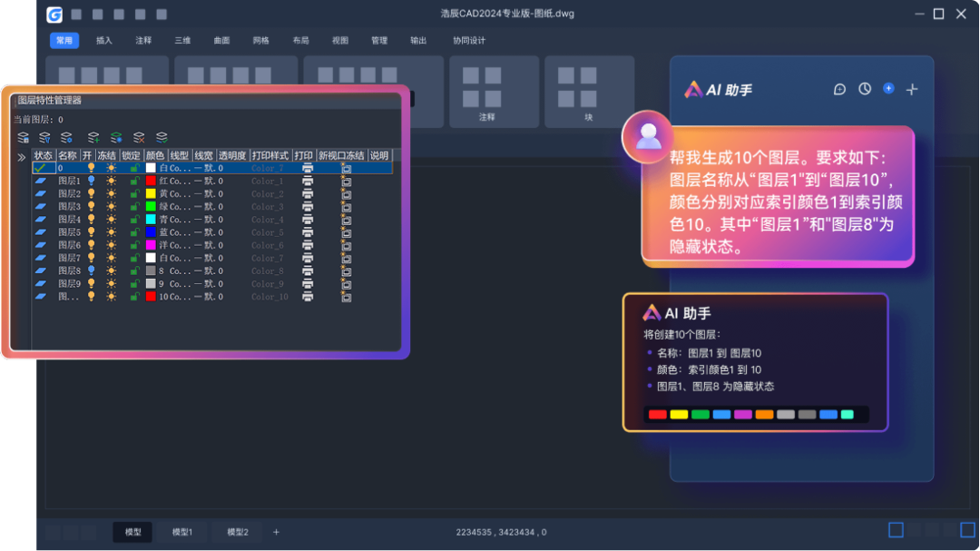Freeze 图层4 using its sun icon
Image resolution: width=980 pixels, height=551 pixels.
112,220
